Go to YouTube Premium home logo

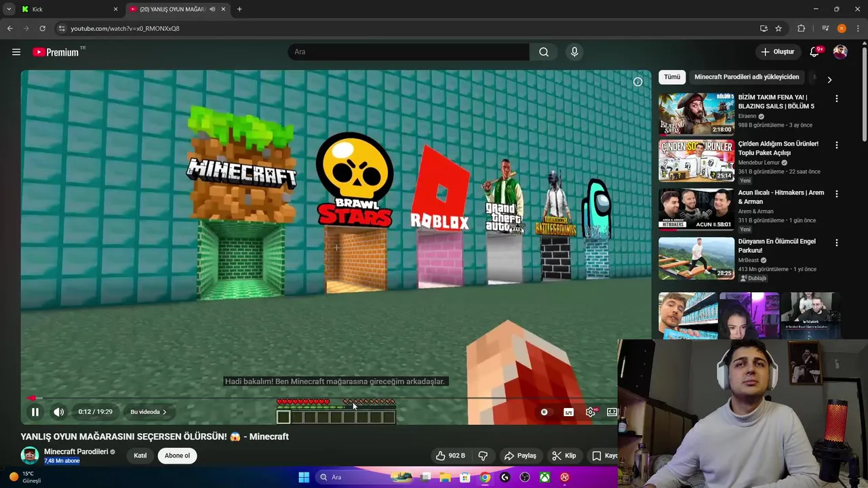click(56, 52)
